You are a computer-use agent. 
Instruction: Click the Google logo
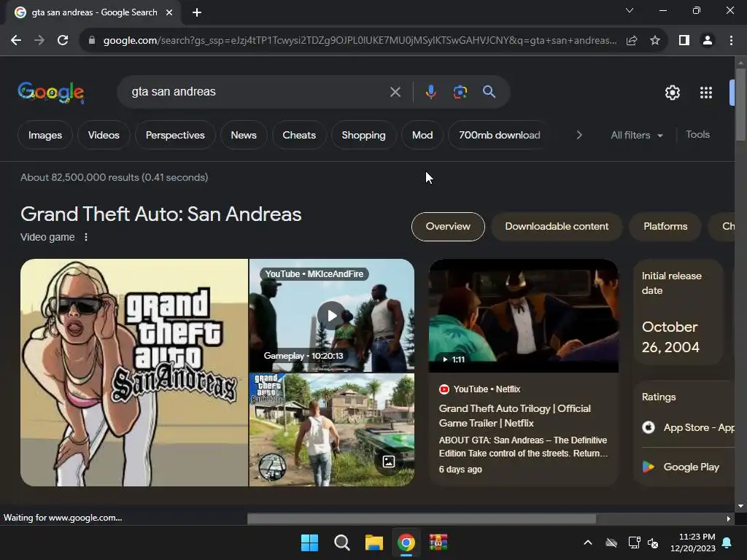[x=51, y=93]
